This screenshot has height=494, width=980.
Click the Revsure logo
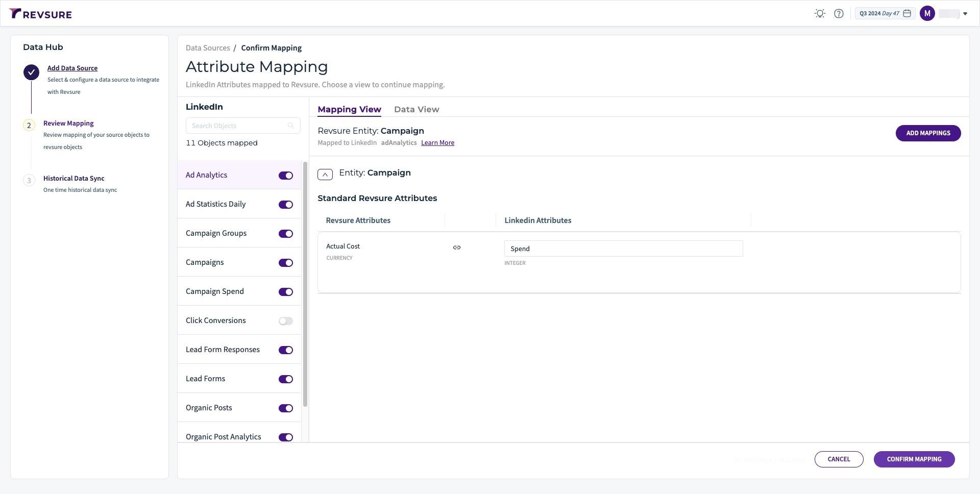(x=40, y=14)
